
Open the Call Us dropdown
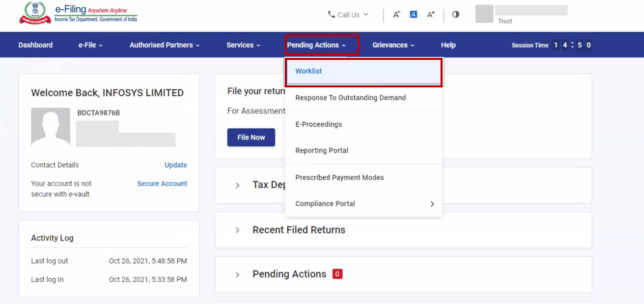(348, 15)
